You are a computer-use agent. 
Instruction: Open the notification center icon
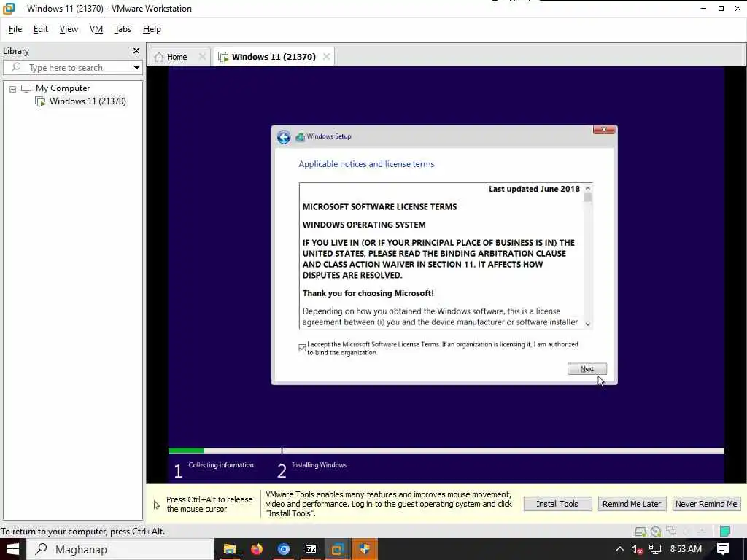coord(723,549)
